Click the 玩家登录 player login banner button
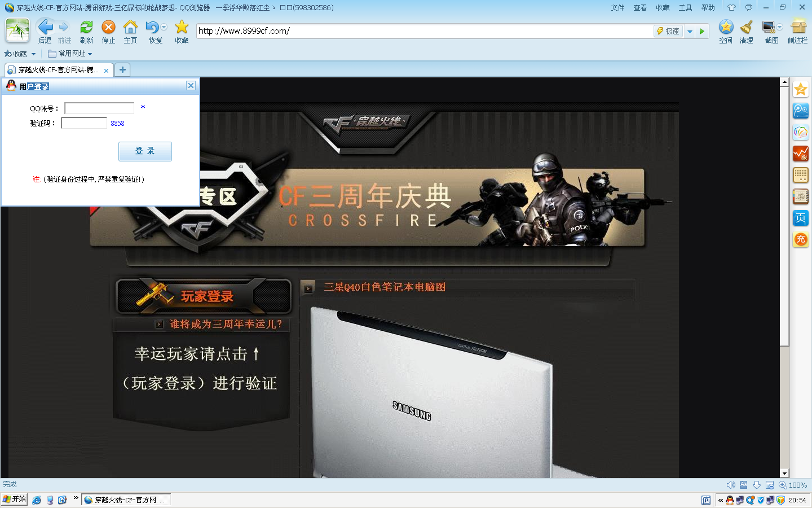Viewport: 812px width, 508px height. pos(204,296)
